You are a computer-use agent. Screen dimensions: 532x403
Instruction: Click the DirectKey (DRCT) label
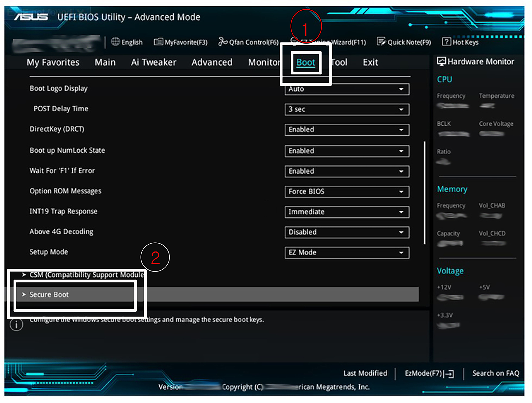point(57,129)
